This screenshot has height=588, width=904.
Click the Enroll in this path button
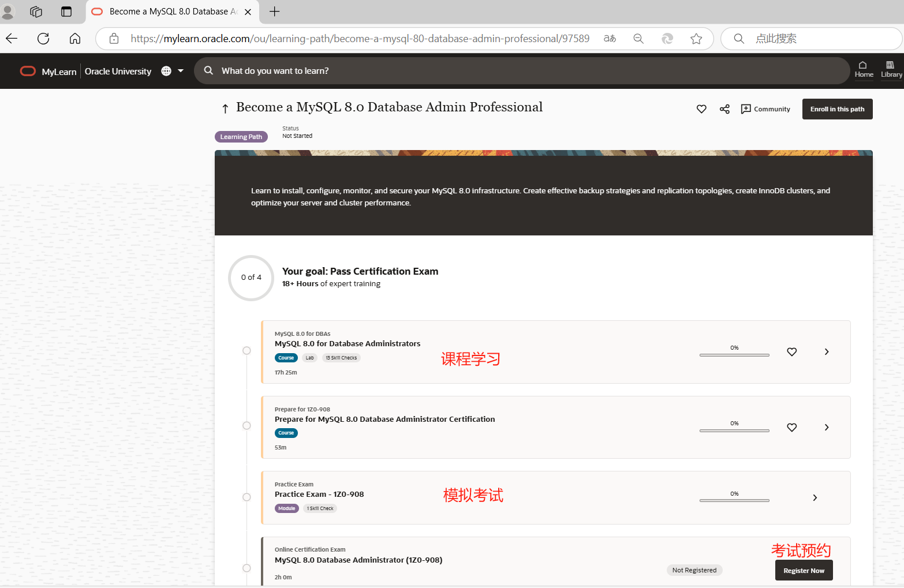pos(837,108)
